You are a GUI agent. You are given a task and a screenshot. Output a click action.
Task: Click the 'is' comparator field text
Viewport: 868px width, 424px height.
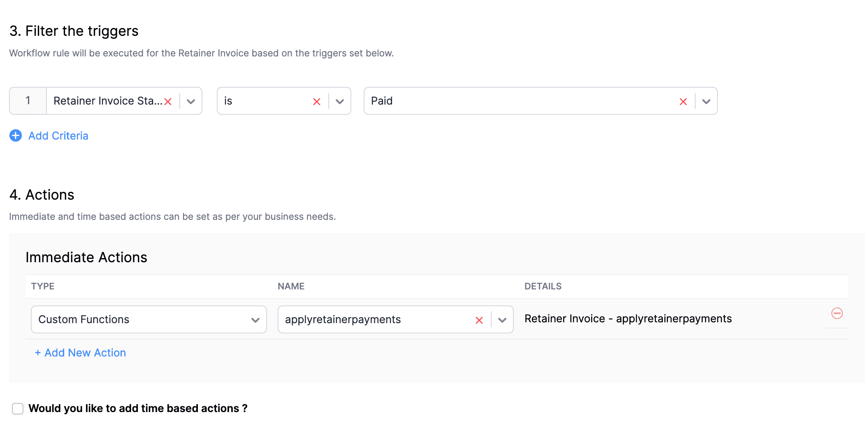pos(263,101)
